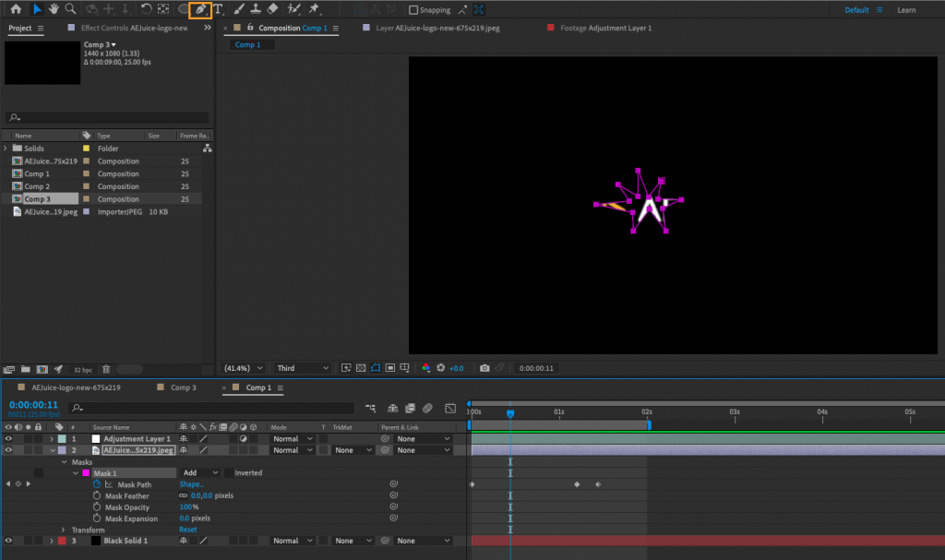Screen dimensions: 945x560
Task: Toggle visibility of Black Solid 1
Action: point(7,541)
